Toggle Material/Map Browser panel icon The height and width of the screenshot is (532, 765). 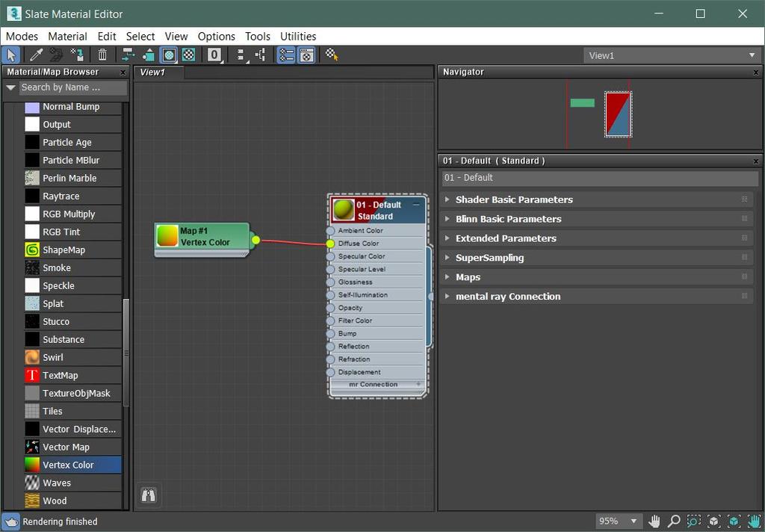coord(286,55)
